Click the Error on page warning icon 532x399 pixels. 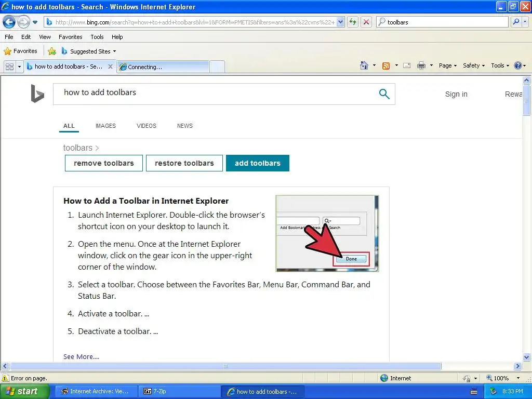[x=5, y=378]
